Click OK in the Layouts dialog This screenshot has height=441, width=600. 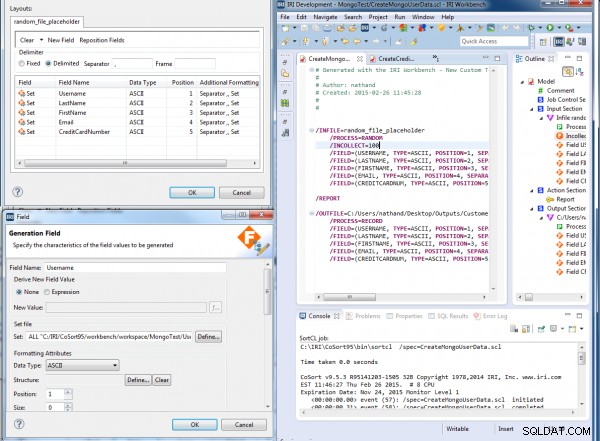coord(192,193)
